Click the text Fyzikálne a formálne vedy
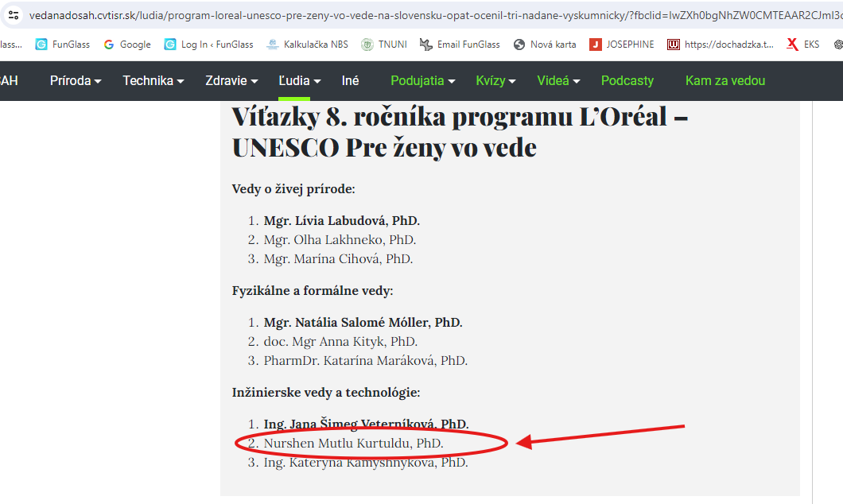 pyautogui.click(x=313, y=291)
